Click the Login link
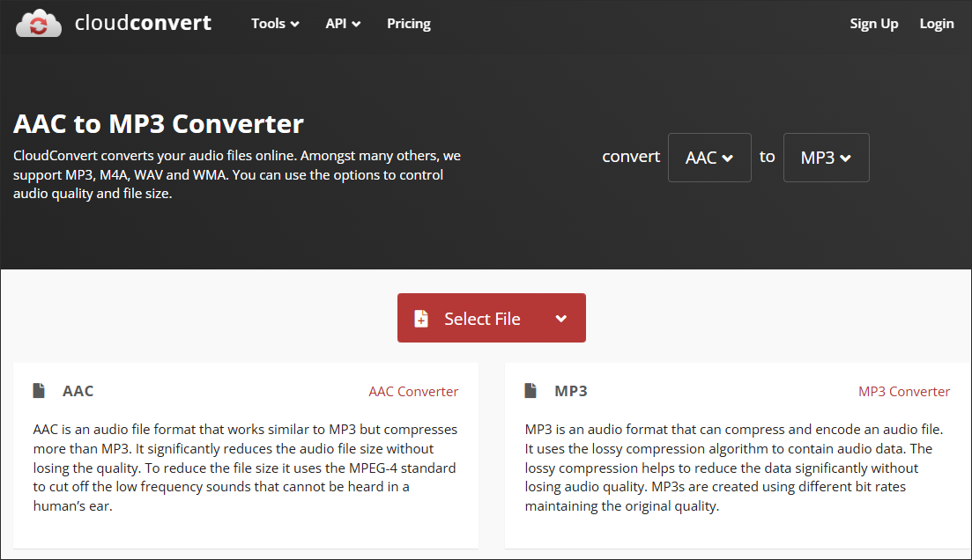This screenshot has width=972, height=560. point(937,24)
